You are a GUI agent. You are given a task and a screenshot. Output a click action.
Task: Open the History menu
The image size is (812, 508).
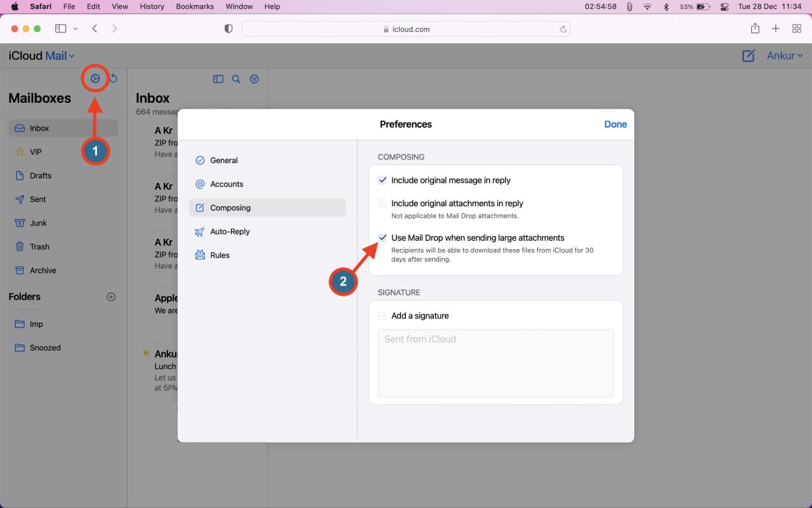[152, 6]
